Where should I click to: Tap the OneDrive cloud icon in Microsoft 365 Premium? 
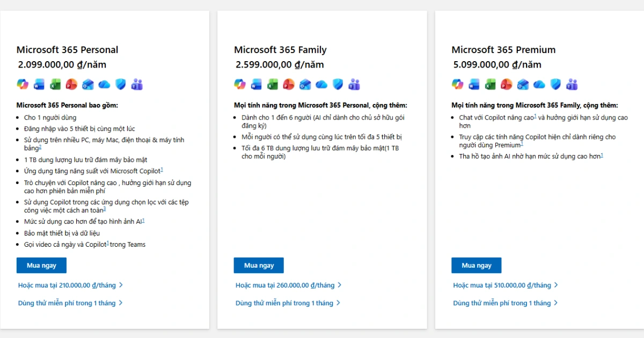click(540, 84)
